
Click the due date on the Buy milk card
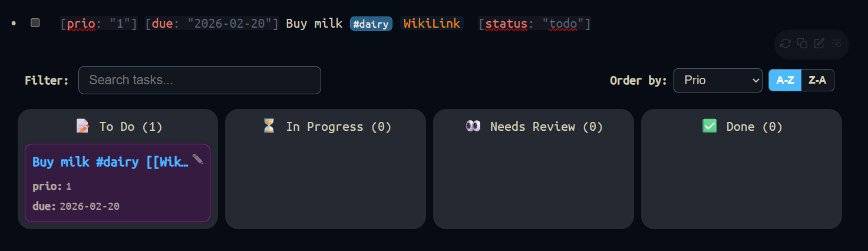[x=89, y=206]
